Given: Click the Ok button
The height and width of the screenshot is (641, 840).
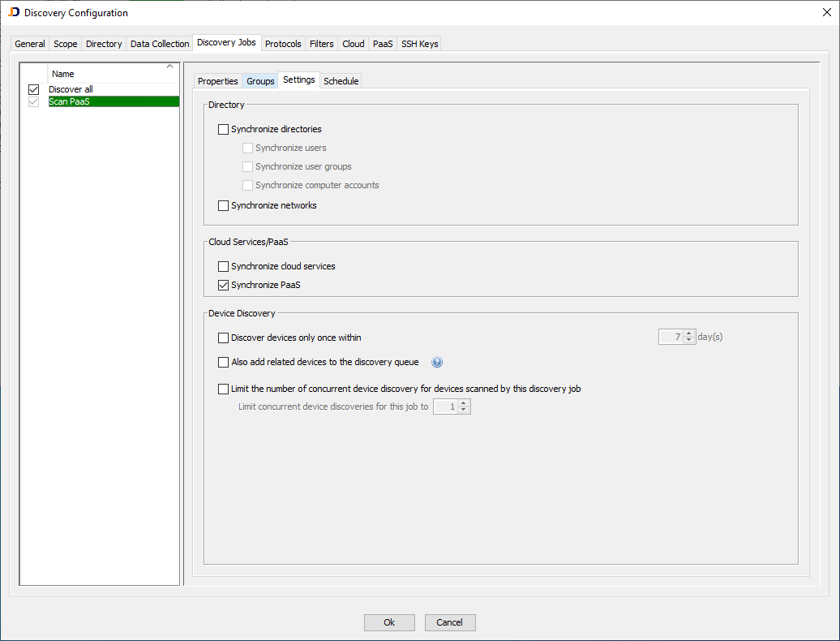Looking at the screenshot, I should [x=389, y=622].
